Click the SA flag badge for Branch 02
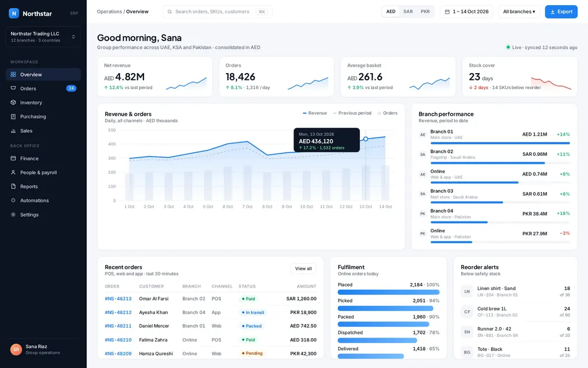 click(423, 154)
